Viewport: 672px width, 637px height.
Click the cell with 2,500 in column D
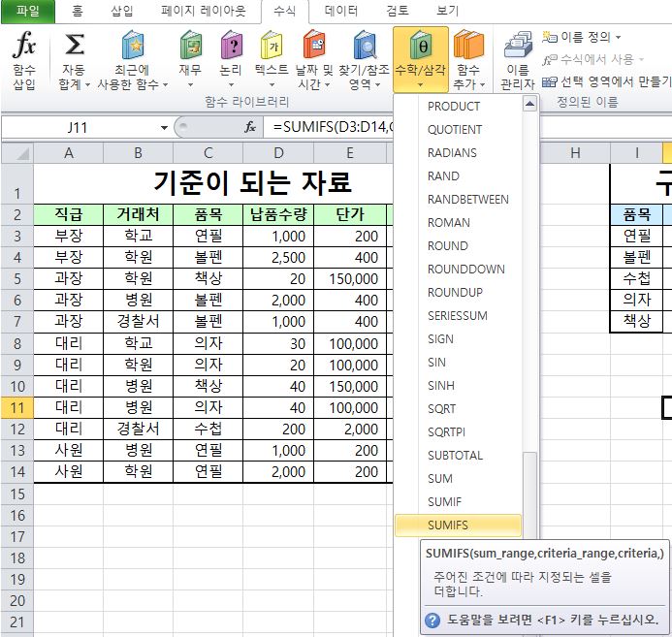pyautogui.click(x=278, y=258)
